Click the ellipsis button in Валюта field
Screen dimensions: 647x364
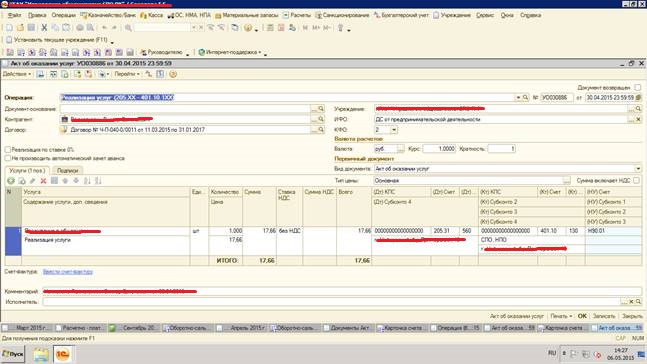pyautogui.click(x=400, y=149)
